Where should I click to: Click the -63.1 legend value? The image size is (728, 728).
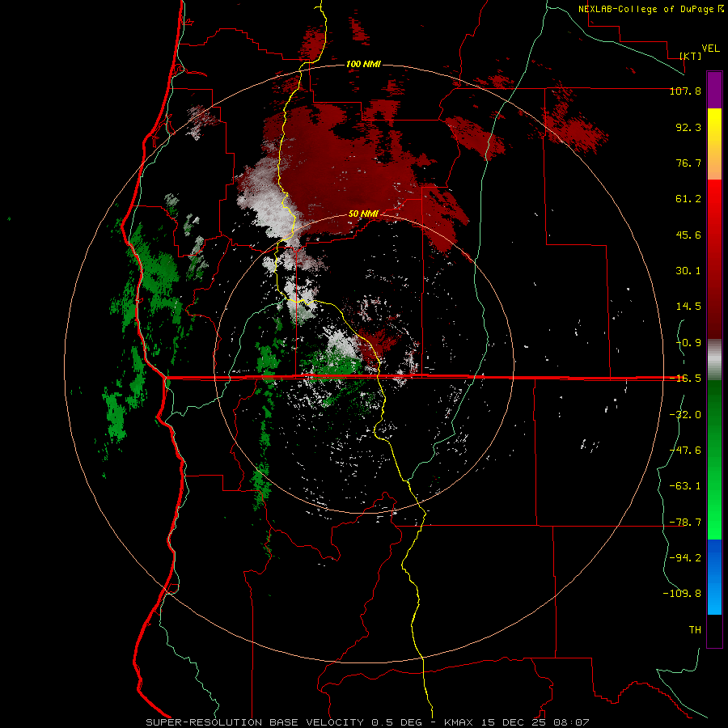point(685,486)
